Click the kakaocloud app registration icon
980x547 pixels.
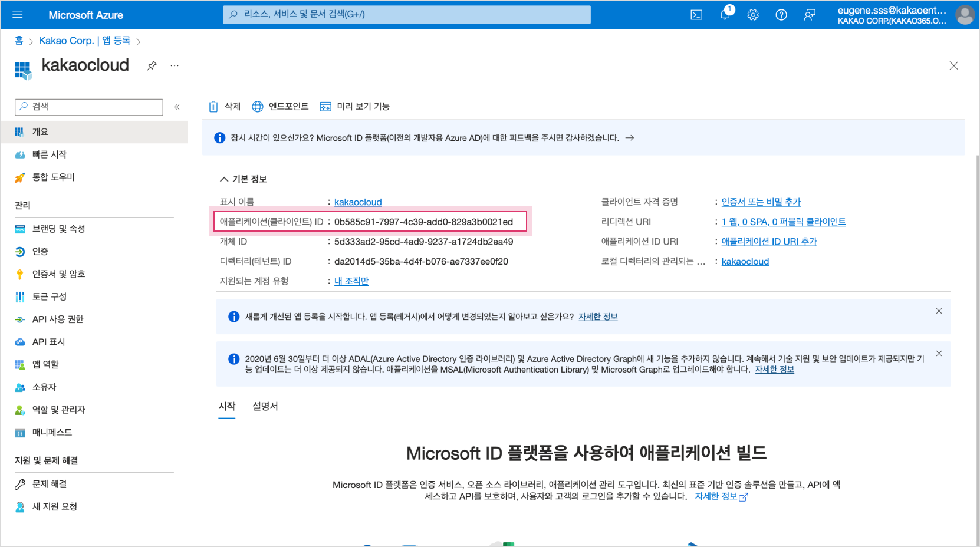coord(23,70)
